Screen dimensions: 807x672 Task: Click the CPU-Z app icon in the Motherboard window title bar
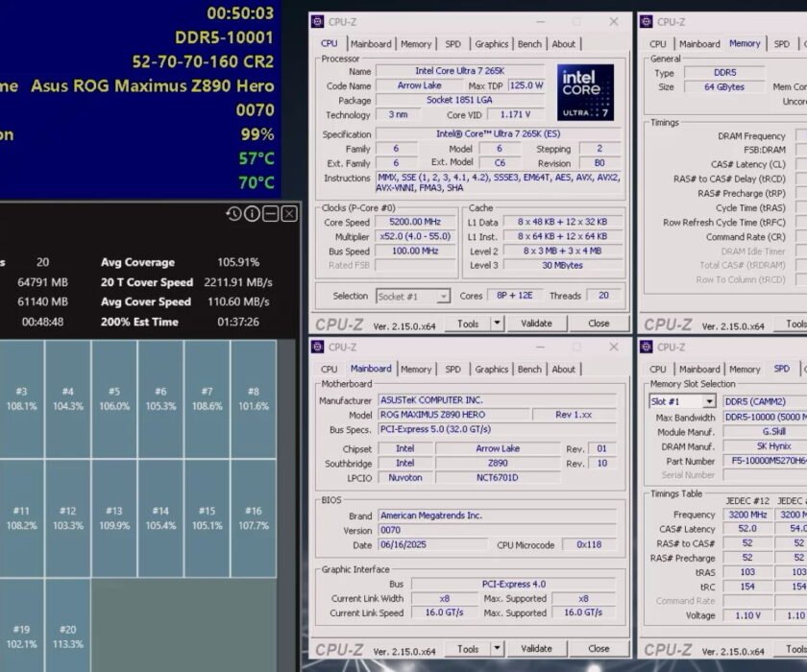point(318,348)
